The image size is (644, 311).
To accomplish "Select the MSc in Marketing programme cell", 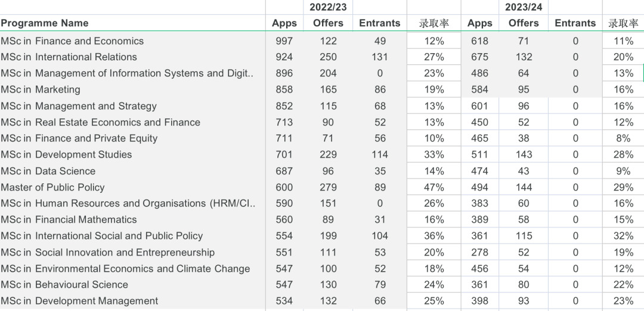I will (41, 90).
